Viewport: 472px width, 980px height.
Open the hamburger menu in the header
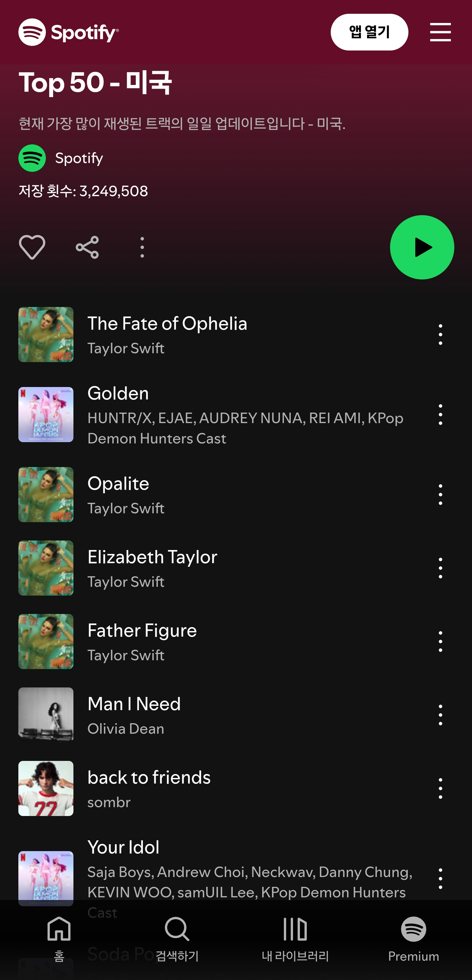[x=441, y=32]
